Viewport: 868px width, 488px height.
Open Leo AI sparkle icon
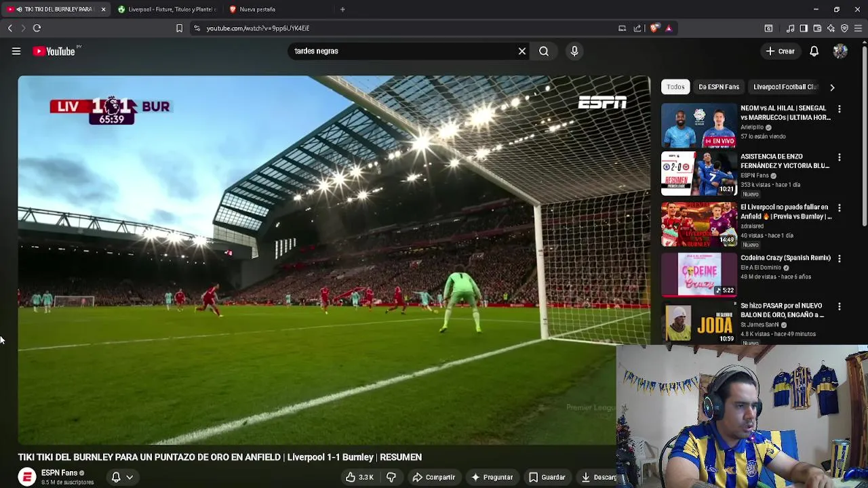click(831, 28)
